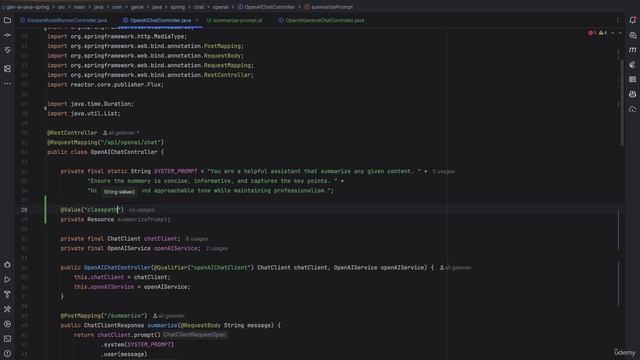This screenshot has width=640, height=360.
Task: Open the right sidebar icon below Maven
Action: click(633, 64)
